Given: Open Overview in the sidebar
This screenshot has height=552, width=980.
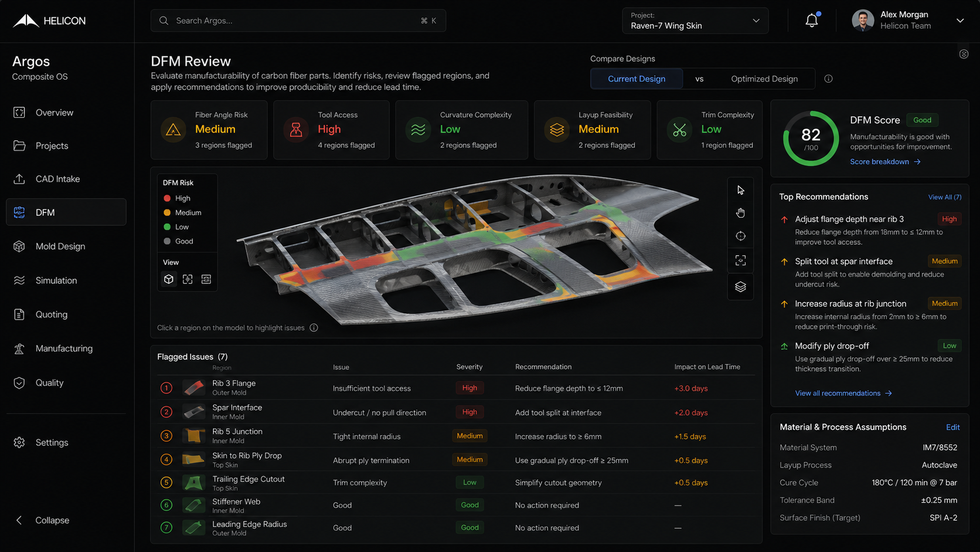Looking at the screenshot, I should pos(66,113).
